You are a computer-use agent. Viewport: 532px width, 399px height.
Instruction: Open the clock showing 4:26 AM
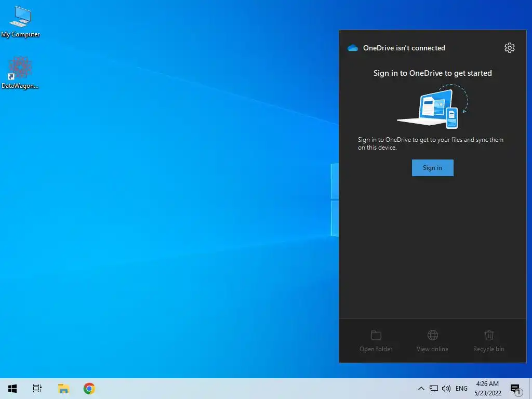(487, 389)
